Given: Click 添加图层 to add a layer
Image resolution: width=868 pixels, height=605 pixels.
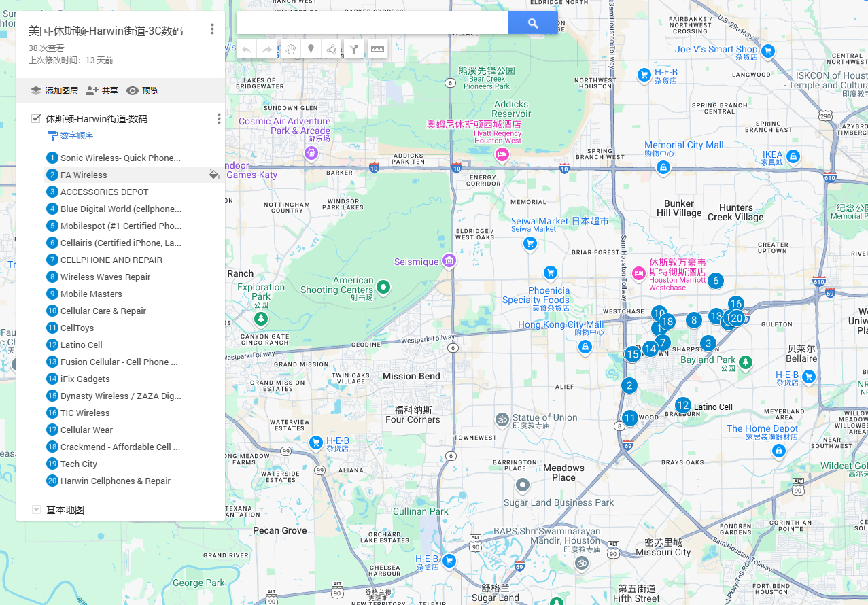Looking at the screenshot, I should tap(54, 90).
